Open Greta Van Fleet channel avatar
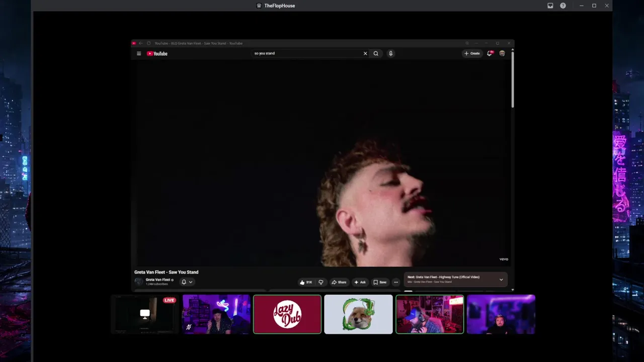 (x=139, y=282)
